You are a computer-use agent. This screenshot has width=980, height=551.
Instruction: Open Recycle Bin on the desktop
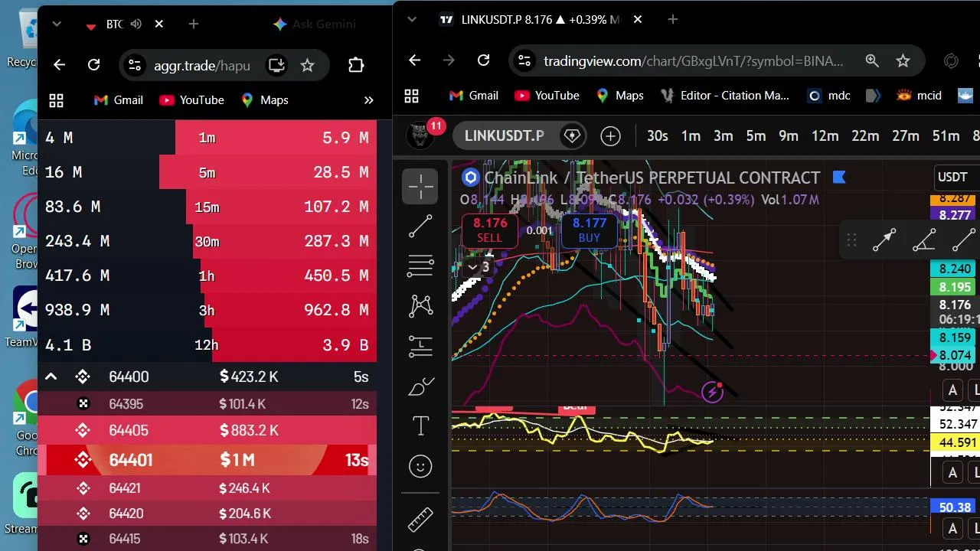point(22,37)
